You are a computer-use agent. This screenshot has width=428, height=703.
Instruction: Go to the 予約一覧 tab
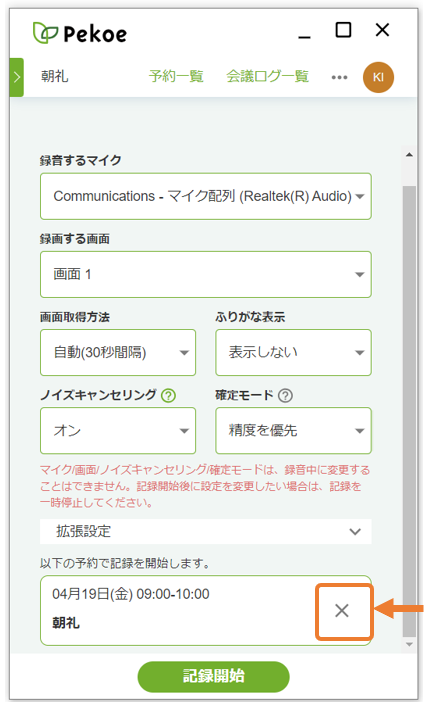click(176, 76)
